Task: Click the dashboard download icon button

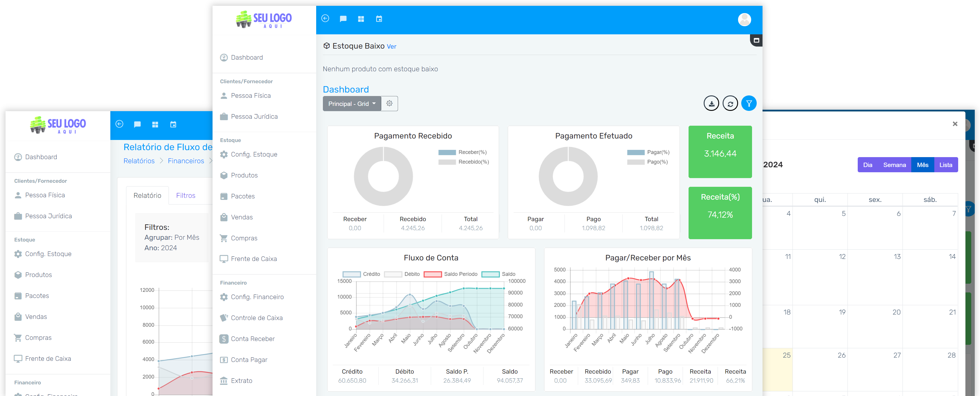Action: pos(711,103)
